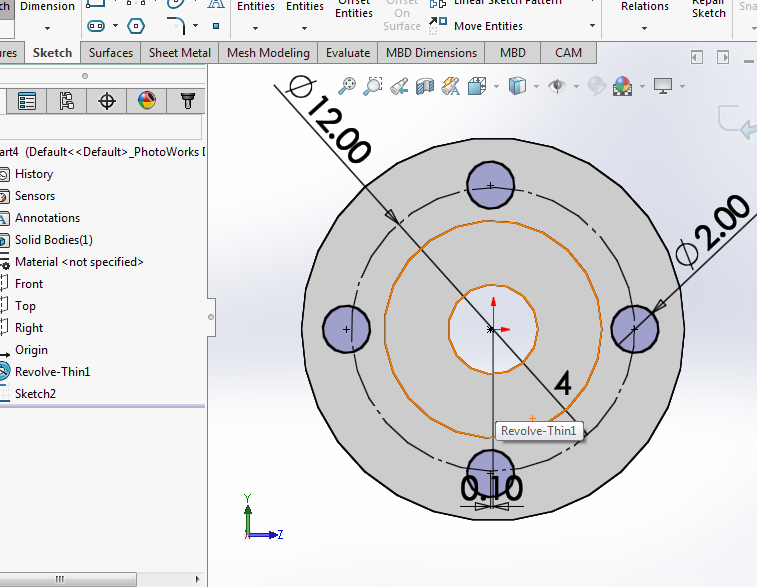The width and height of the screenshot is (757, 587).
Task: Select Solid Bodies(1) in the tree
Action: coord(54,240)
